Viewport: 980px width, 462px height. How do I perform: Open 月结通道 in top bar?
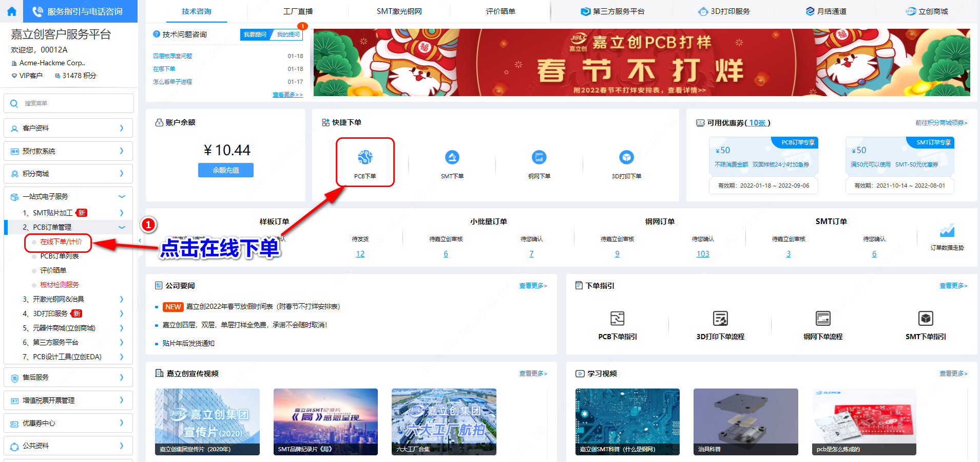click(x=826, y=11)
